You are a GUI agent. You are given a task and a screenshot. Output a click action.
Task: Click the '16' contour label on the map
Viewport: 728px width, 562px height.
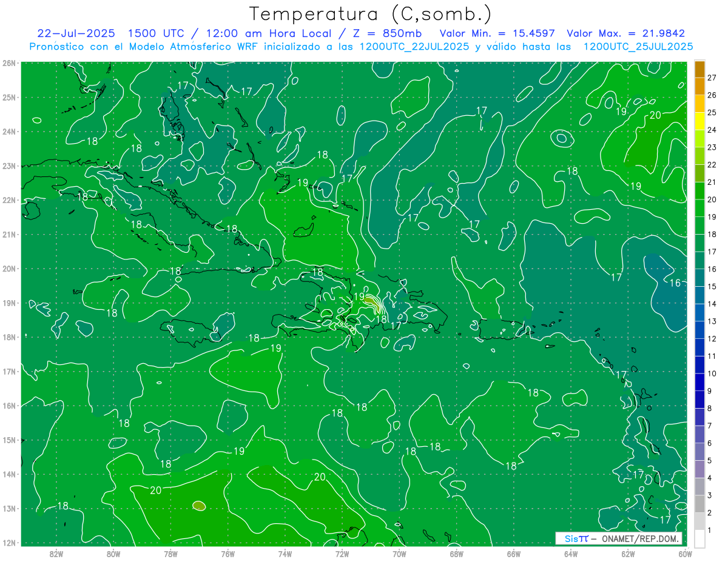(675, 283)
